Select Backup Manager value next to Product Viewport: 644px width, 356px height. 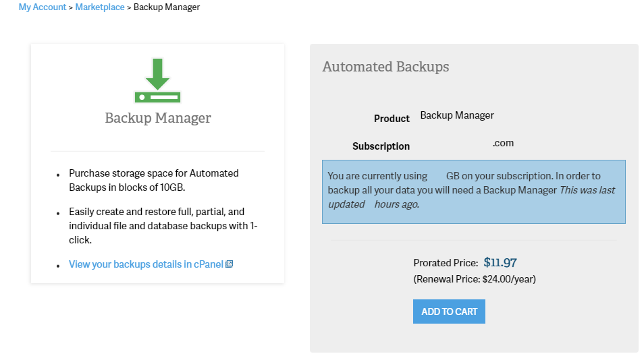pyautogui.click(x=457, y=115)
